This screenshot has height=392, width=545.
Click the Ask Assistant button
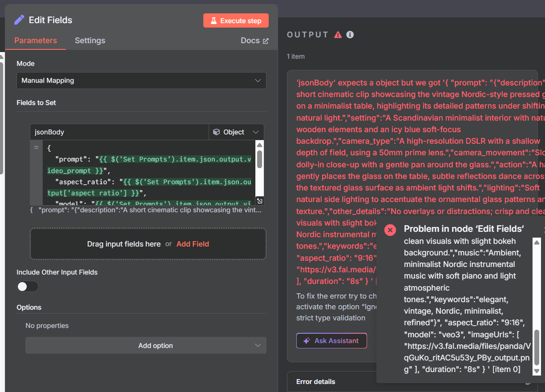[331, 341]
